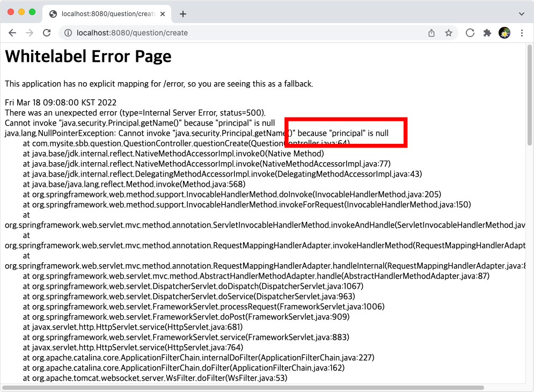534x392 pixels.
Task: Click the NativeMethodAccessorImpl.invoke0(Native Method) line
Action: 173,154
